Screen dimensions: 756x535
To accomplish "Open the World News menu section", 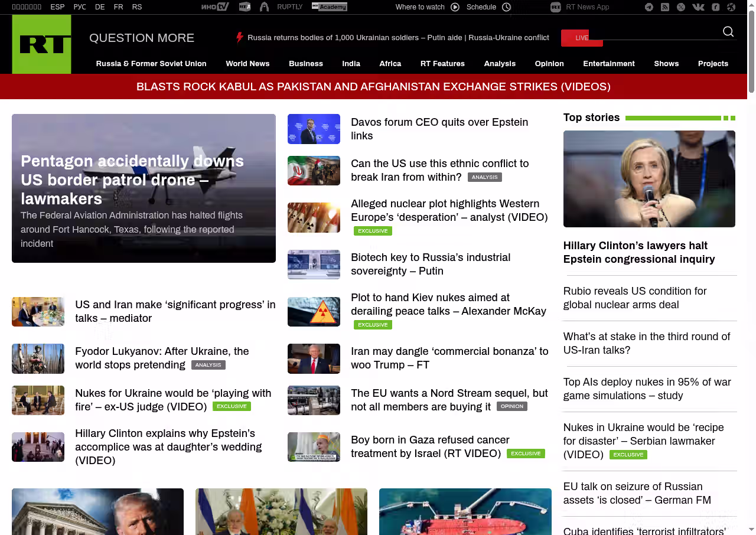I will [x=247, y=64].
